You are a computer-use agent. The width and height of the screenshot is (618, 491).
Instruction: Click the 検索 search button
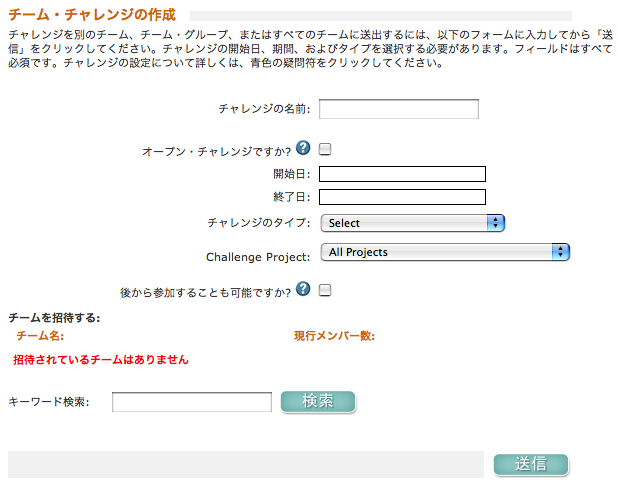317,401
